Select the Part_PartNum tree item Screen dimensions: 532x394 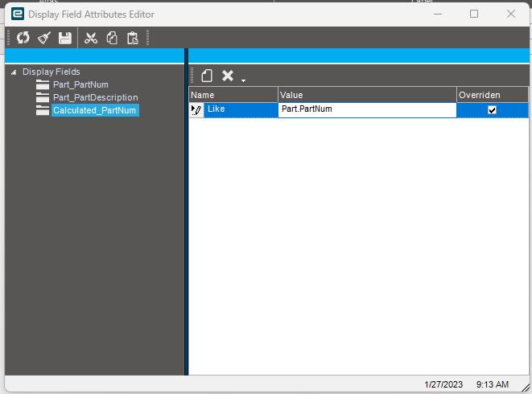(80, 84)
